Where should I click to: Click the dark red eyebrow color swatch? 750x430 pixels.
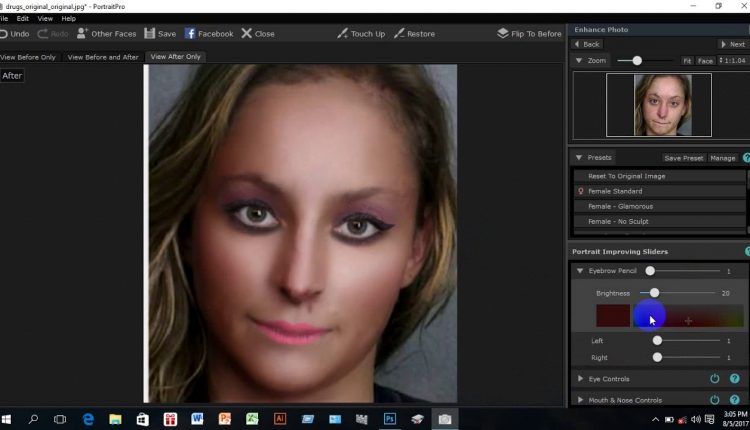tap(613, 316)
